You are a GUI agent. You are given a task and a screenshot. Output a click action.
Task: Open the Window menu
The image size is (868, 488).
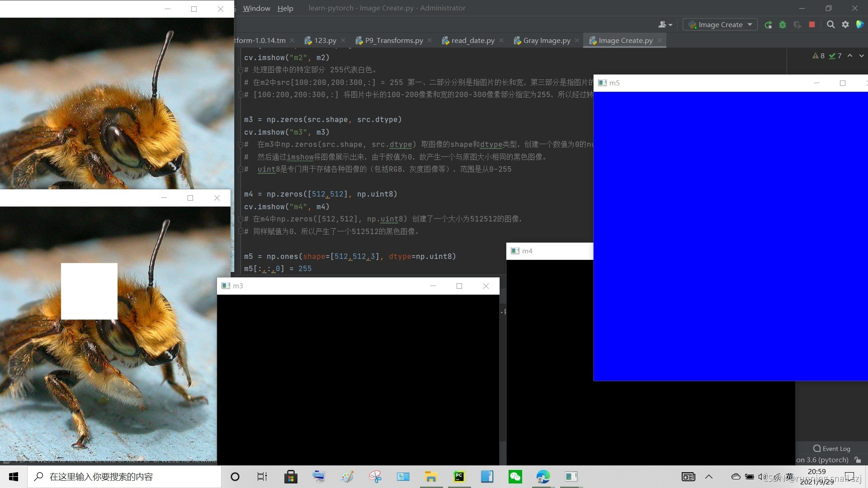point(256,8)
